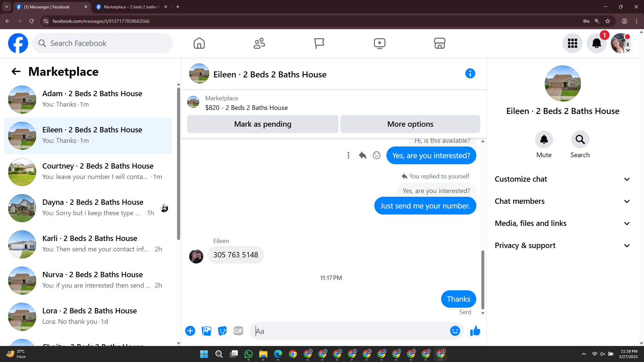Reply to the 'Yes, are you interested?' message
Image resolution: width=644 pixels, height=362 pixels.
(x=363, y=155)
